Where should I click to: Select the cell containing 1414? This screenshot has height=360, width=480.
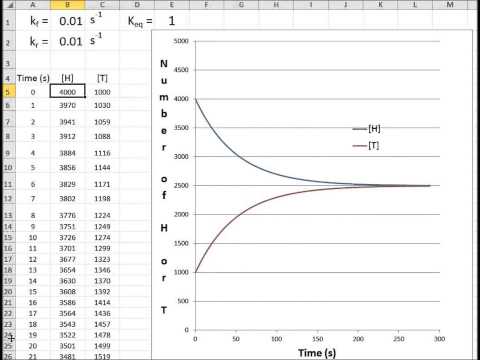[x=102, y=302]
